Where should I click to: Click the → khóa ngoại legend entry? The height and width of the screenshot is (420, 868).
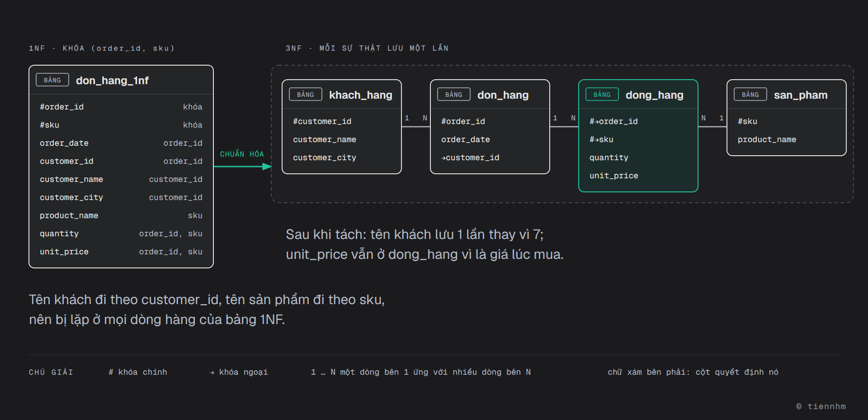point(239,372)
